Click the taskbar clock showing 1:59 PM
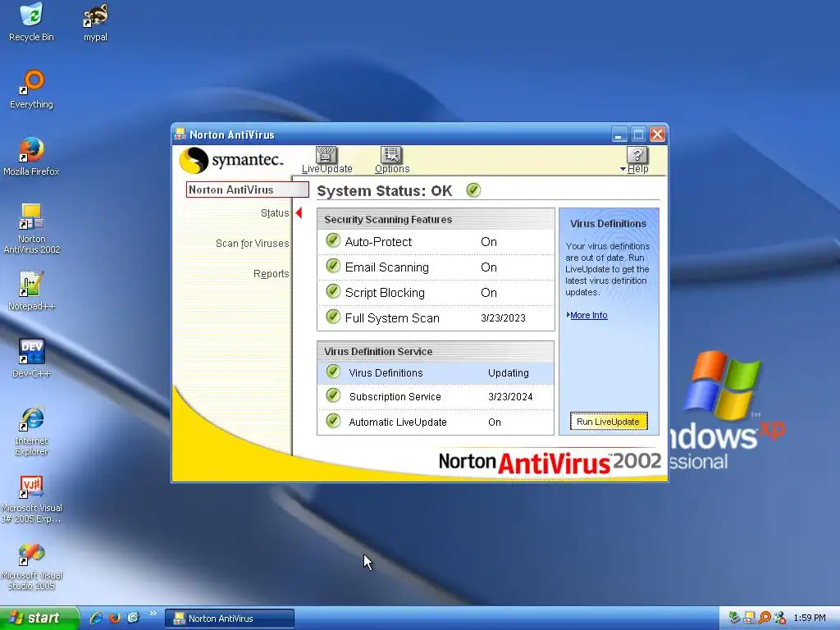 [810, 619]
